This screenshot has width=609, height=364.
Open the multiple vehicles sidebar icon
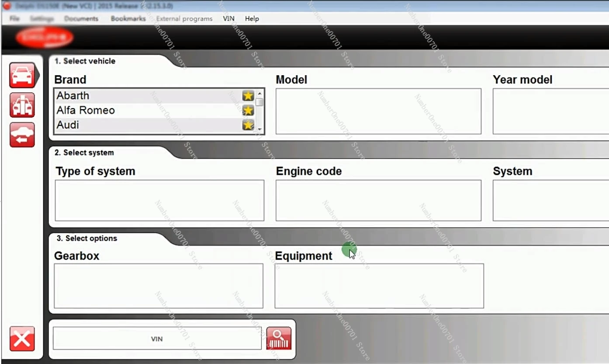22,105
